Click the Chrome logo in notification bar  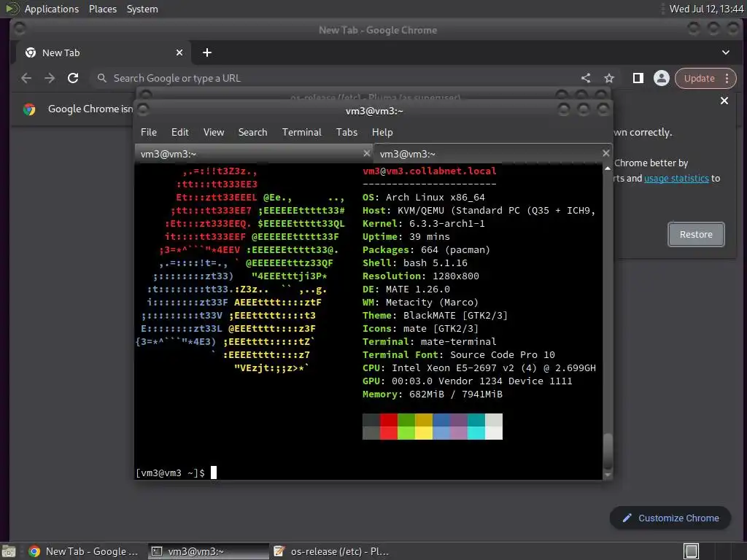point(29,109)
